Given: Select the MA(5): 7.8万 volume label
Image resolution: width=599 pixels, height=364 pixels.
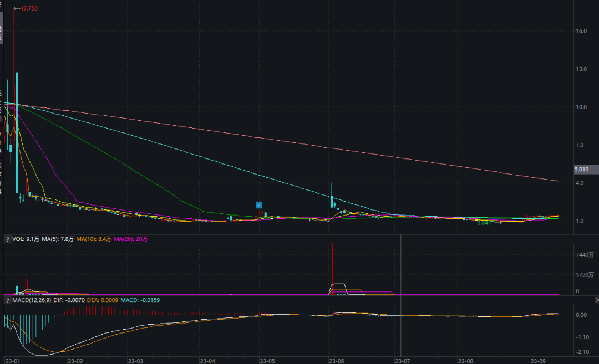Looking at the screenshot, I should point(58,239).
